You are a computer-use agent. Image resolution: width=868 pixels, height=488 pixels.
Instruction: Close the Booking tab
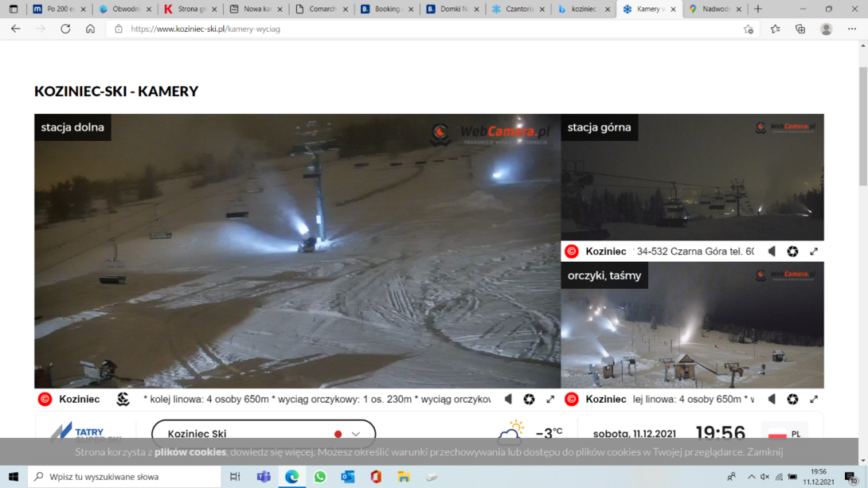[x=411, y=10]
